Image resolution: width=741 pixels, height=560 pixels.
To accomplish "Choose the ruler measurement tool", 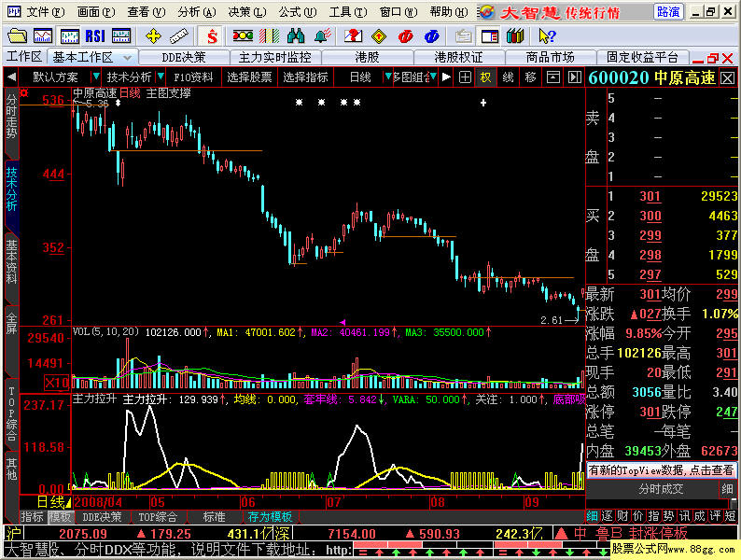I will pos(179,35).
